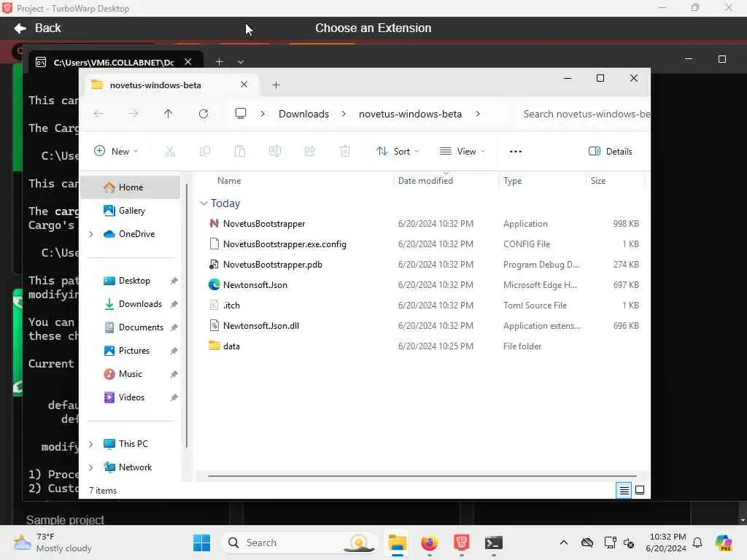Add new Explorer tab plus button
This screenshot has height=560, width=747.
pos(276,85)
